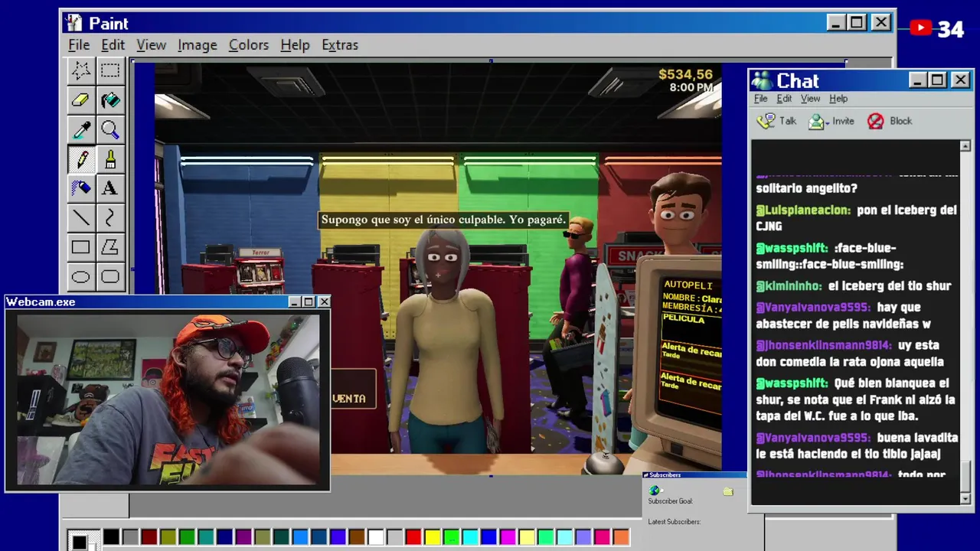Open the Help menu in Chat window

(x=838, y=99)
